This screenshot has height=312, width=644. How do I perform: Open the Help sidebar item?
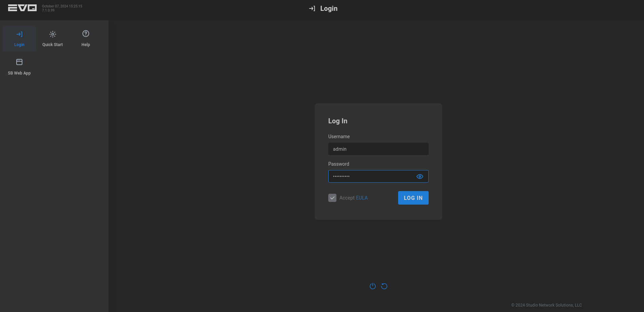click(86, 39)
